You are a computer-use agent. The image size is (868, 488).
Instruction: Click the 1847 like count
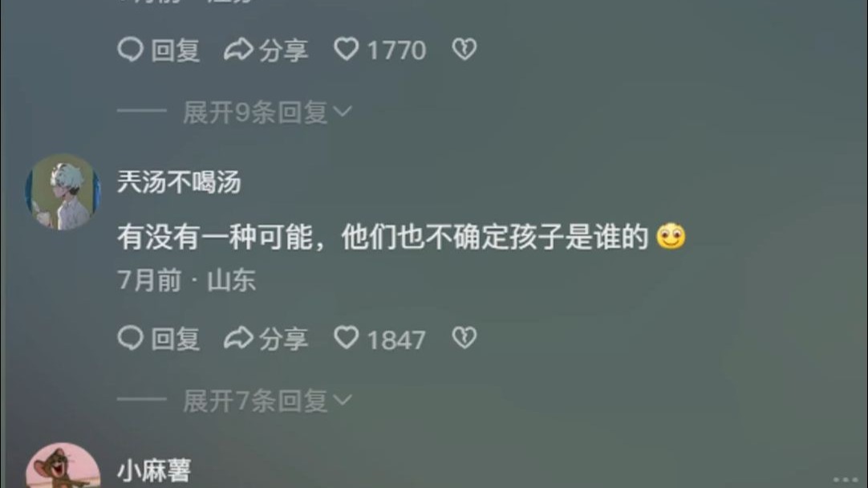(x=396, y=340)
